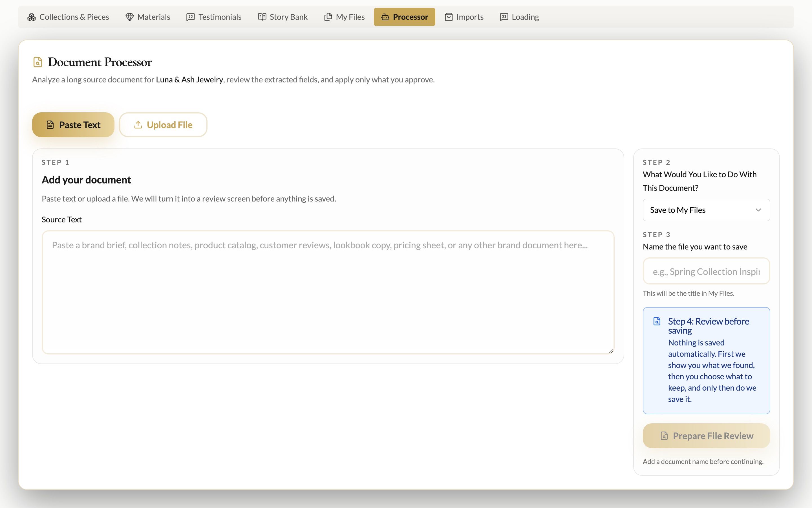This screenshot has height=508, width=812.
Task: Click the dropdown chevron in Step 2
Action: [x=758, y=210]
